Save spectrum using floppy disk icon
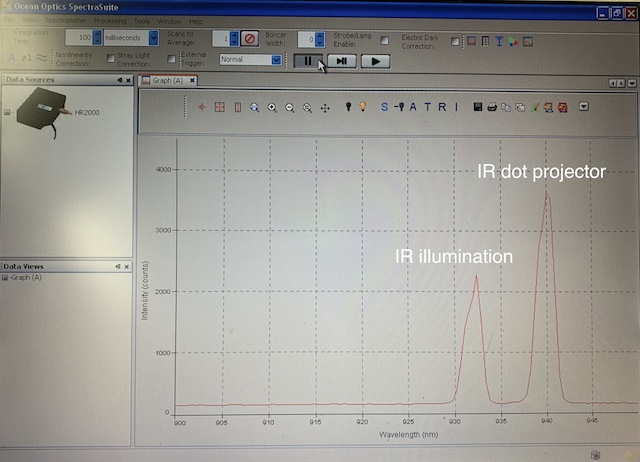 point(478,107)
